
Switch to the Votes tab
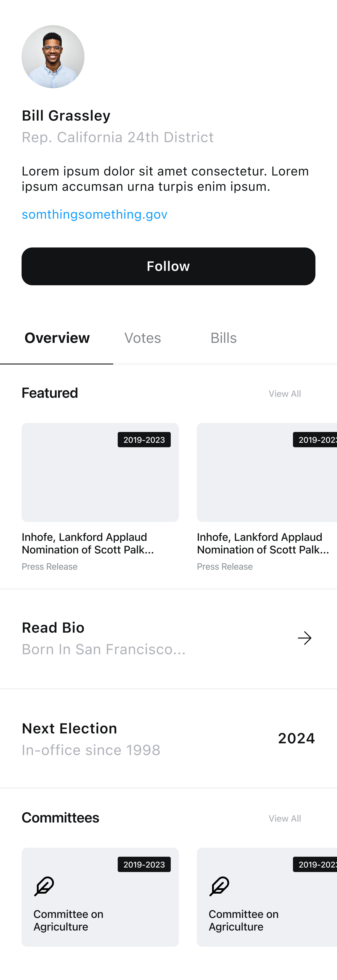pos(142,338)
